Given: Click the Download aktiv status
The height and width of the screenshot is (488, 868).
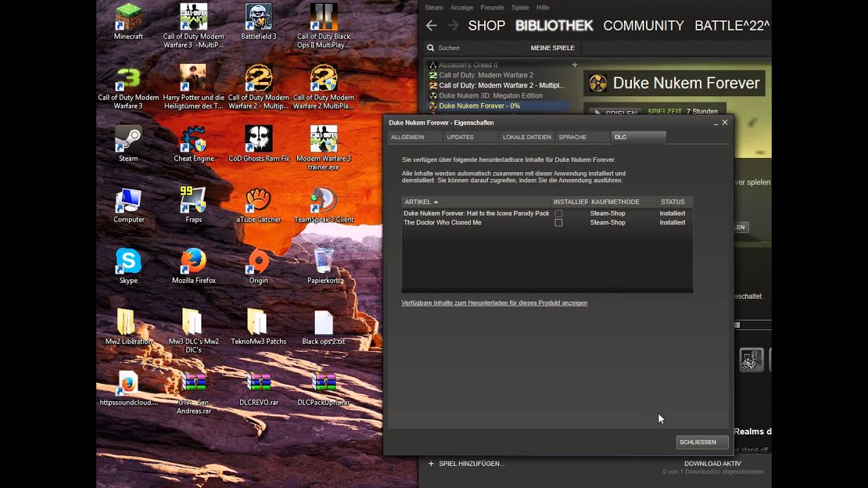Looking at the screenshot, I should point(713,464).
